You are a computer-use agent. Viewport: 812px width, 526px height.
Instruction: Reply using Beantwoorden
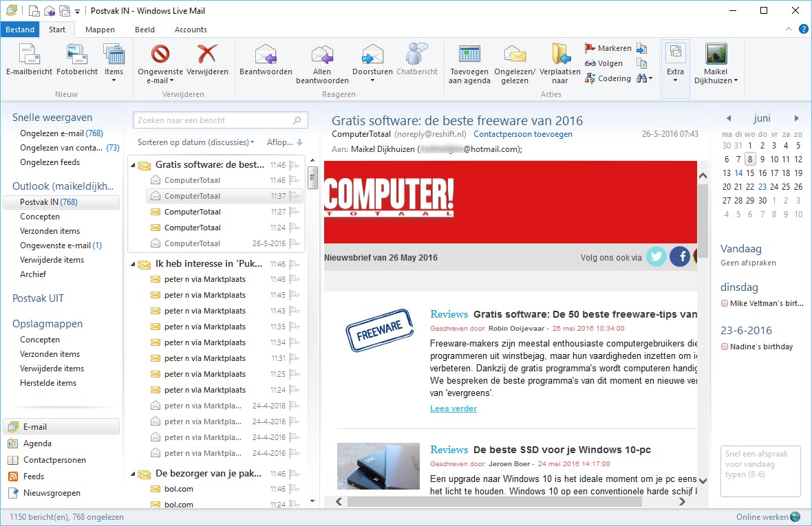pos(266,60)
